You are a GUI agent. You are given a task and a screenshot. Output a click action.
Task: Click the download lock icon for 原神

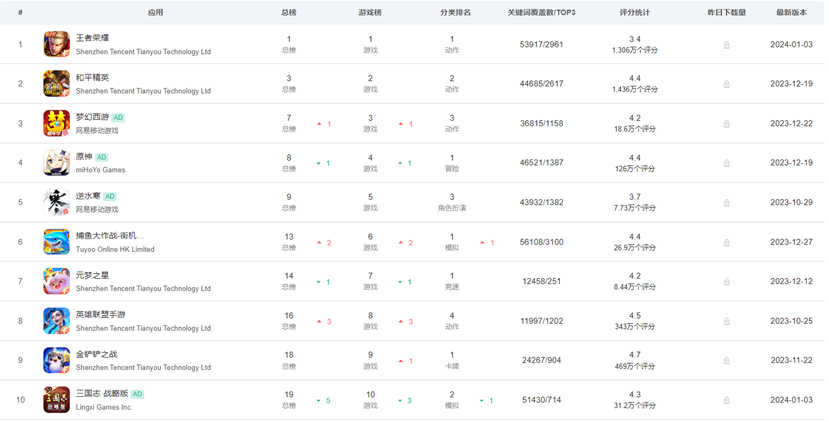click(x=726, y=163)
